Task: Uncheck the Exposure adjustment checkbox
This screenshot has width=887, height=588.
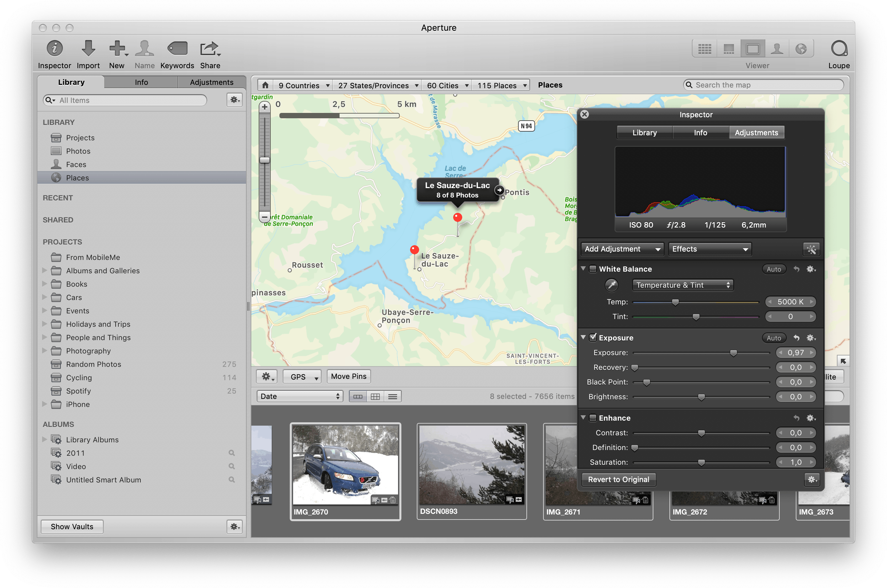Action: [x=593, y=337]
